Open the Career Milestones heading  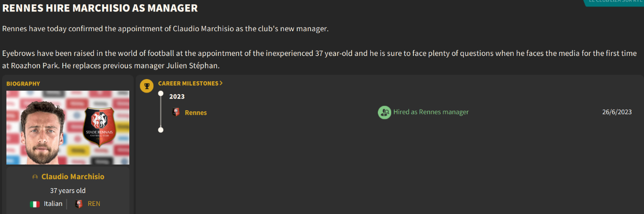[188, 83]
